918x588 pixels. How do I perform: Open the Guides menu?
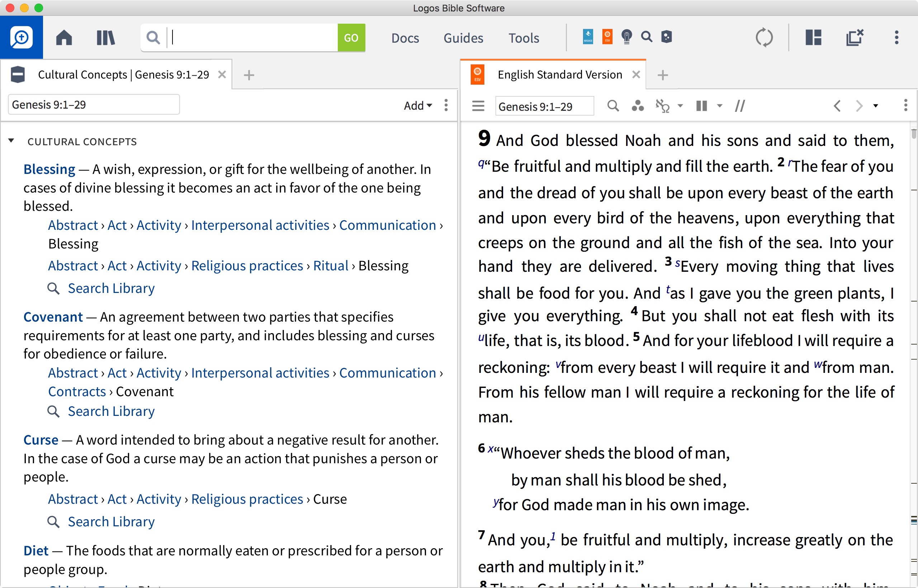[x=463, y=38]
